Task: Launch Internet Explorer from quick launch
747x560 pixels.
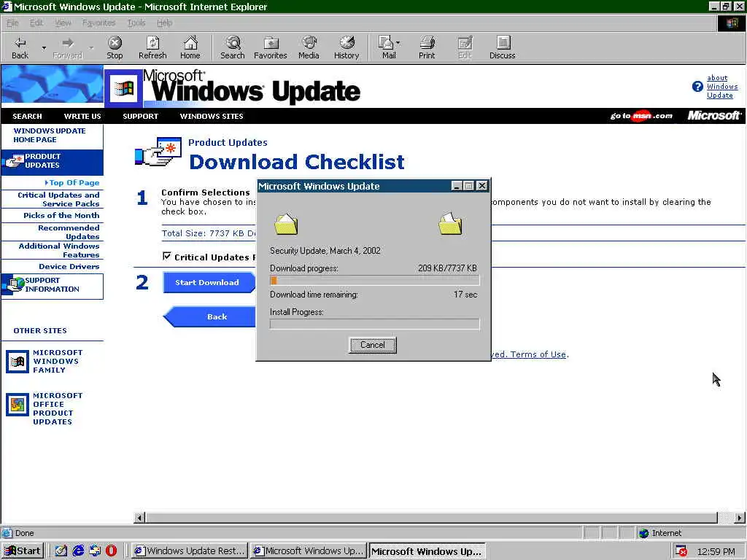Action: [77, 551]
